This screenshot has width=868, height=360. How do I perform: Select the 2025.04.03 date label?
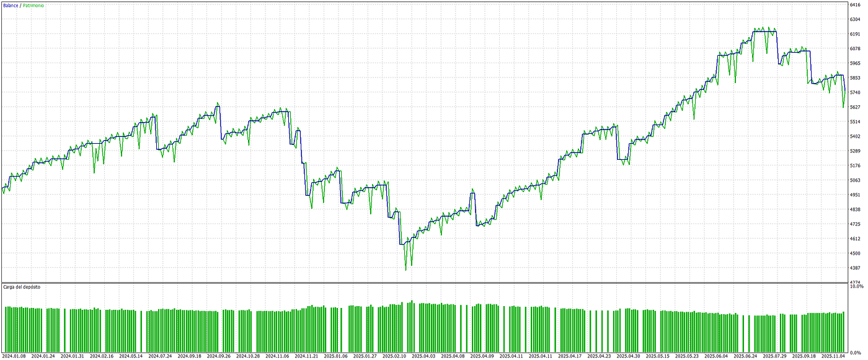click(424, 356)
